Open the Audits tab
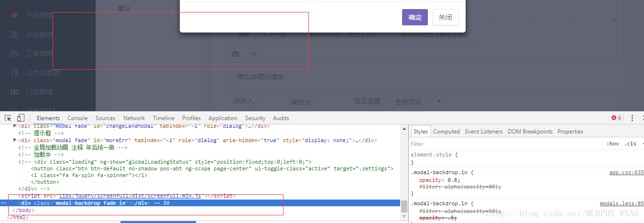 [x=281, y=118]
